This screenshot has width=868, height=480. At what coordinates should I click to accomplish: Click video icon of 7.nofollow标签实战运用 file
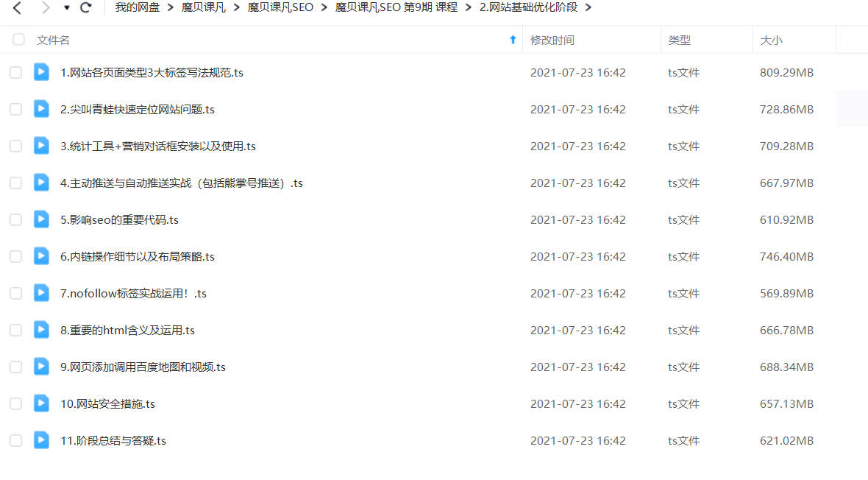pyautogui.click(x=41, y=293)
